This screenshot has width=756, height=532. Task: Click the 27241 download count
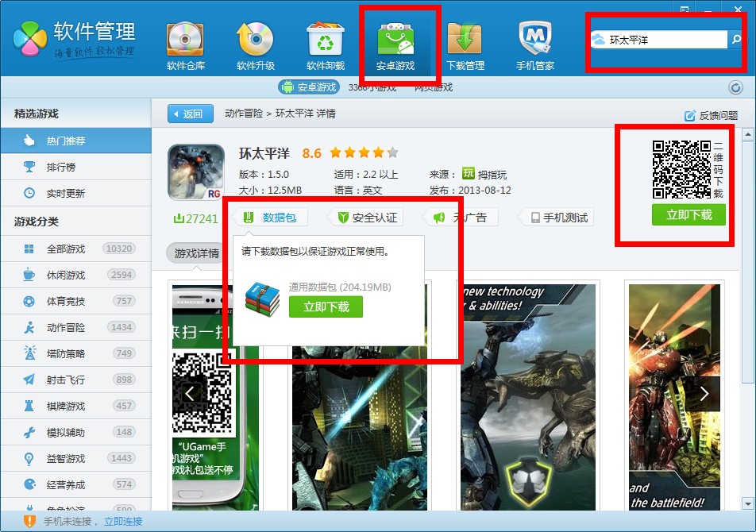195,219
